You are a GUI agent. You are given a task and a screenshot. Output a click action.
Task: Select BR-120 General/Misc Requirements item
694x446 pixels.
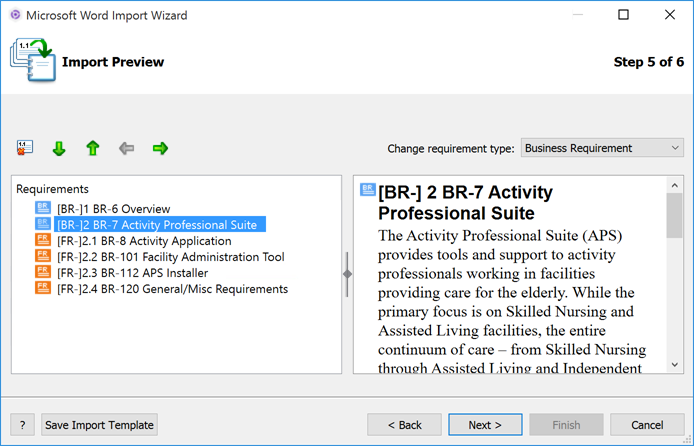(172, 289)
